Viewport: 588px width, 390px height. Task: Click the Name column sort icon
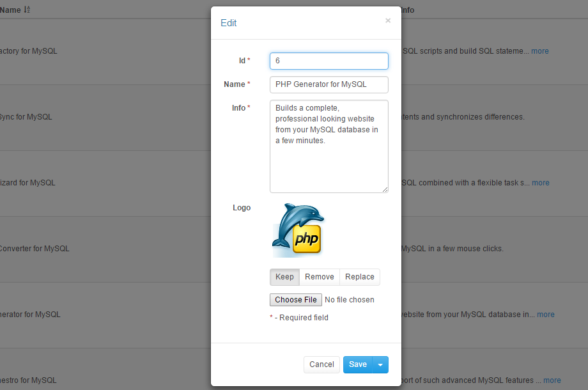click(27, 10)
